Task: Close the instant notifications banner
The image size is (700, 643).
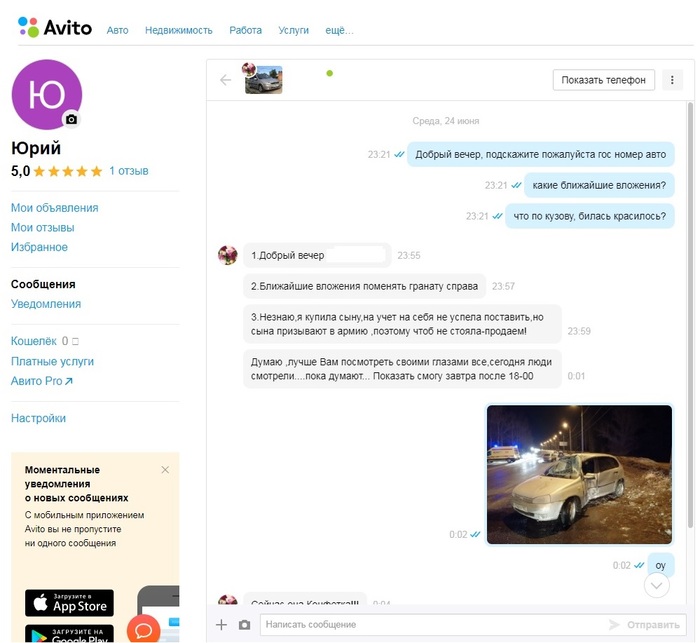Action: 165,469
